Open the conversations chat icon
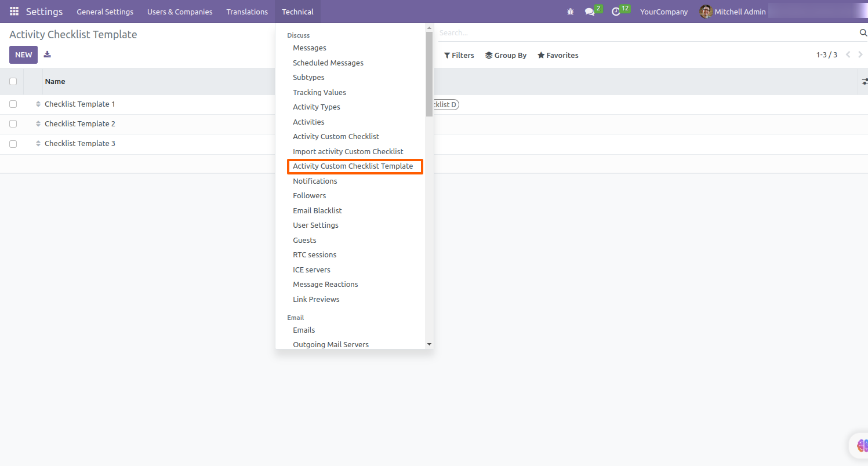868x466 pixels. [590, 12]
